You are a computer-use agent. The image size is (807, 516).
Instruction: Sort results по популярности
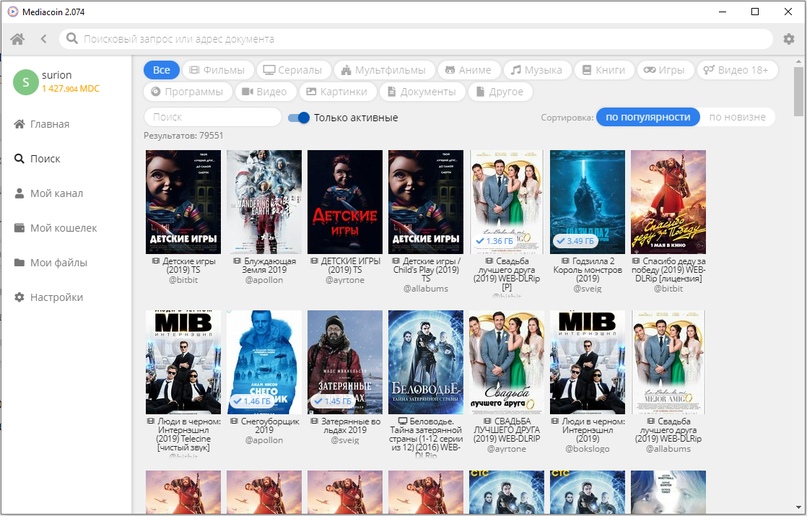[647, 117]
